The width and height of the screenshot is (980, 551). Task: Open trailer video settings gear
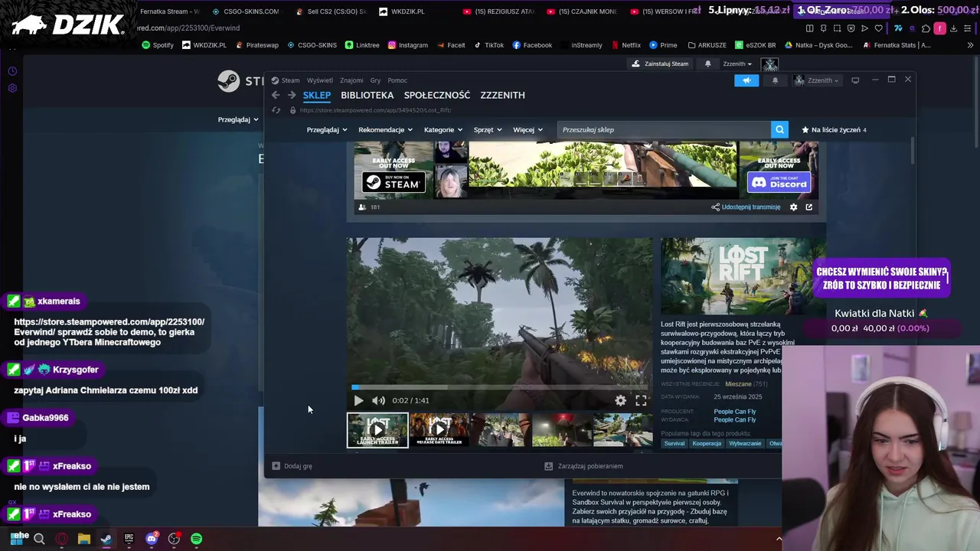point(620,400)
